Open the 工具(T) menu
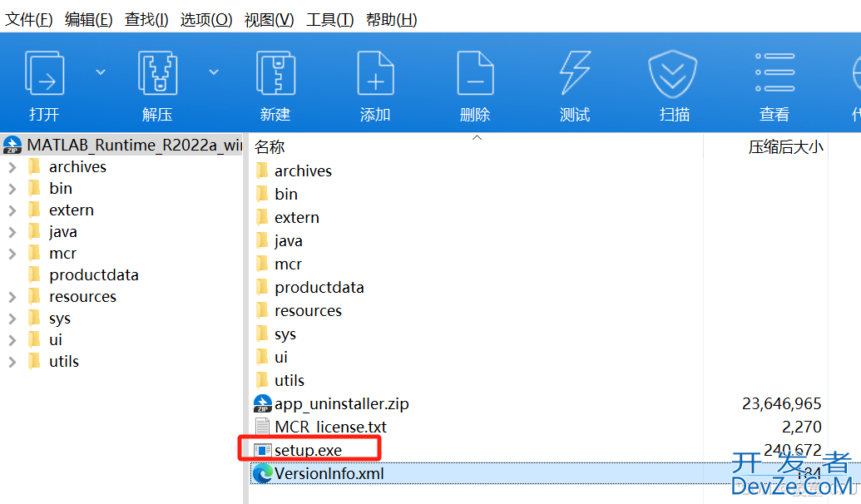 pyautogui.click(x=329, y=20)
